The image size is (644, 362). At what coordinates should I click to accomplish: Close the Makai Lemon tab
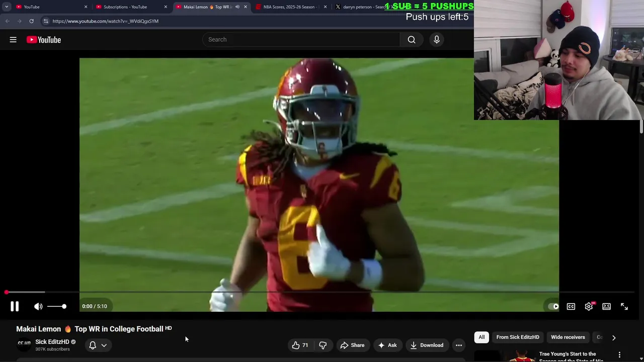246,7
